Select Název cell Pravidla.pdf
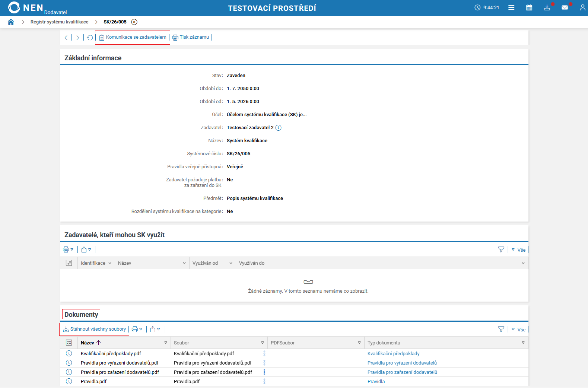The height and width of the screenshot is (388, 588). 93,382
